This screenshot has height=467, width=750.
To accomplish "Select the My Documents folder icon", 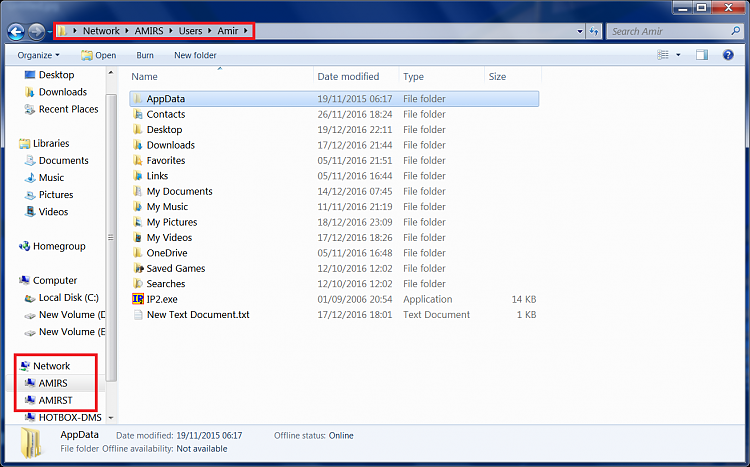I will point(138,191).
